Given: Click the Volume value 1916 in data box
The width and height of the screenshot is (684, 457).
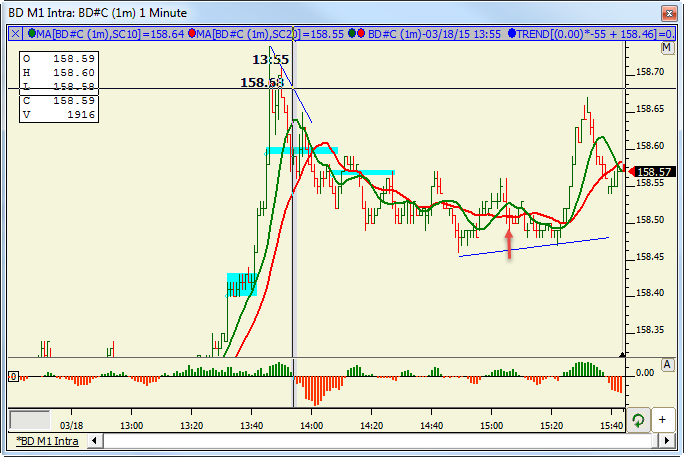Looking at the screenshot, I should coord(81,114).
